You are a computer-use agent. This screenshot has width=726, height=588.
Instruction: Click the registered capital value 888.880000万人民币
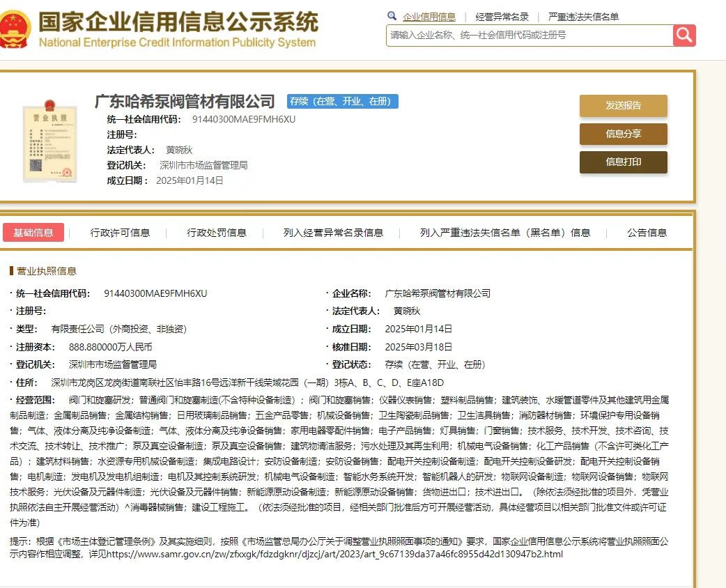pos(110,347)
